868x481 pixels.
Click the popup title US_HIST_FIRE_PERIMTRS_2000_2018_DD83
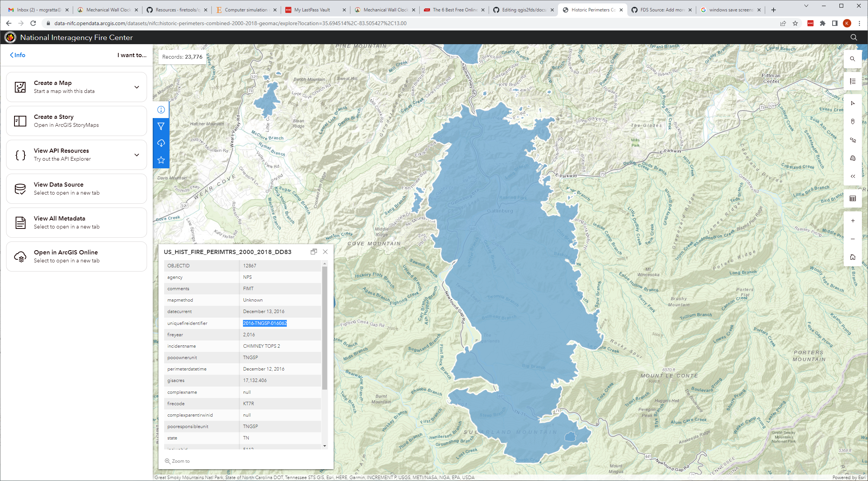(x=227, y=252)
